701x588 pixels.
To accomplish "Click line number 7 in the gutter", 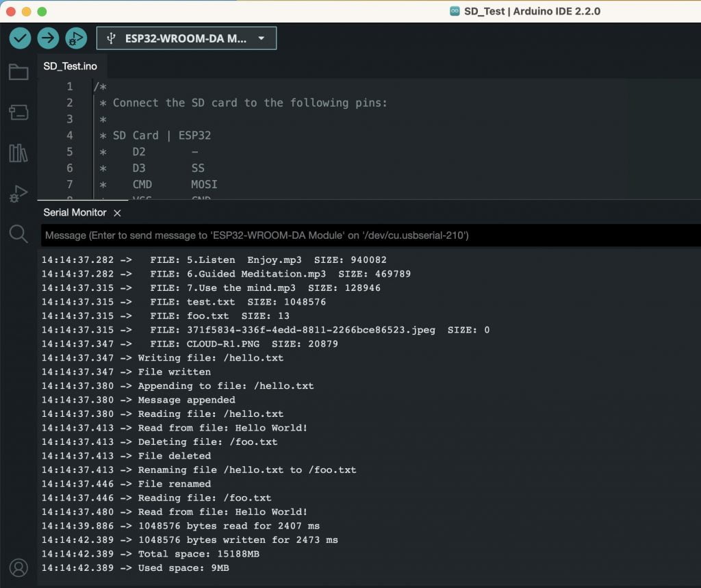I will point(70,184).
